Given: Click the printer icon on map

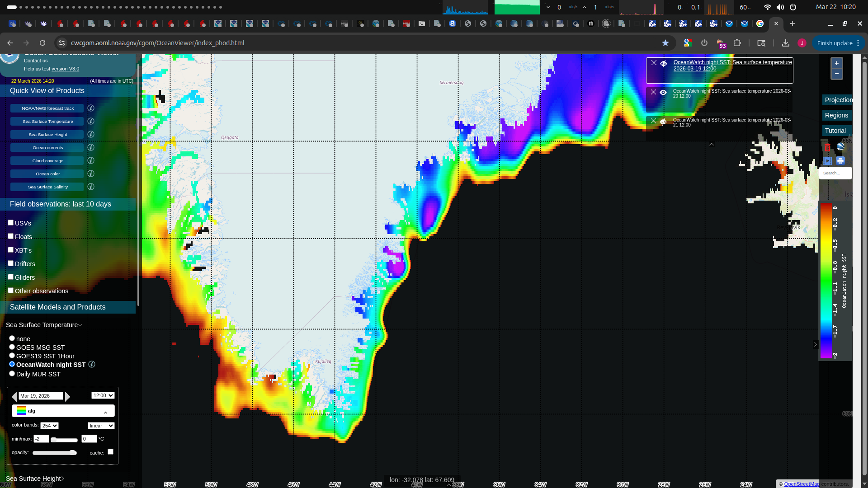Looking at the screenshot, I should click(840, 161).
